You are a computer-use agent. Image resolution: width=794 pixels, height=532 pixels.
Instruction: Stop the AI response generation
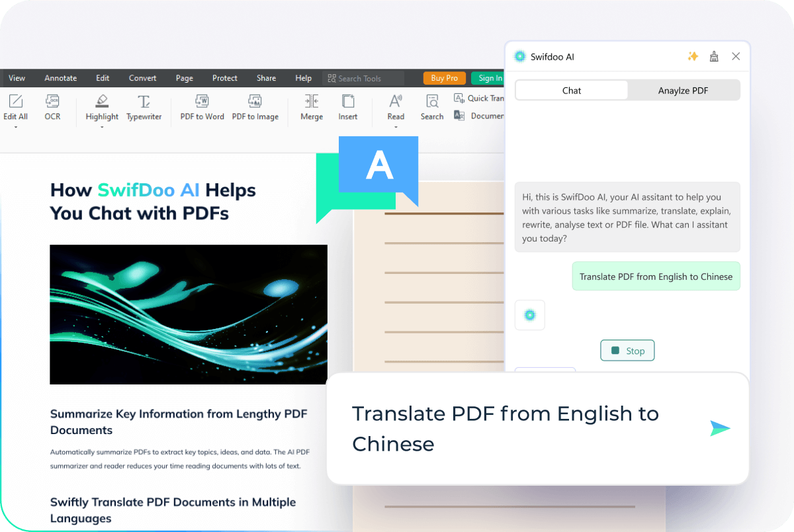tap(627, 351)
